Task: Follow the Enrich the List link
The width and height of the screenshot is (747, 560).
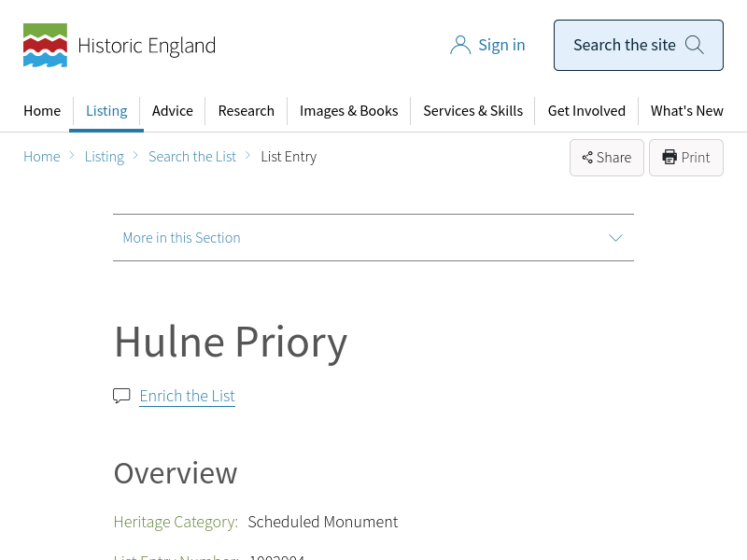Action: (187, 396)
